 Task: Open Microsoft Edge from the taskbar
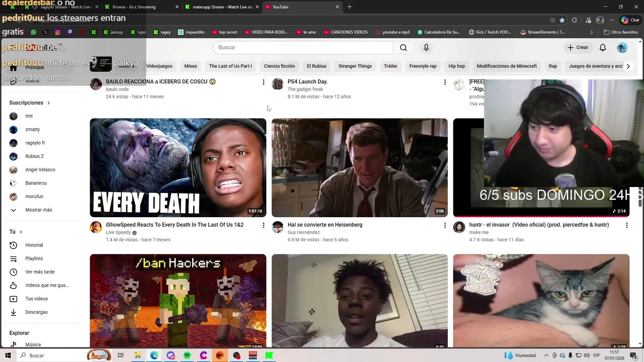[x=154, y=355]
